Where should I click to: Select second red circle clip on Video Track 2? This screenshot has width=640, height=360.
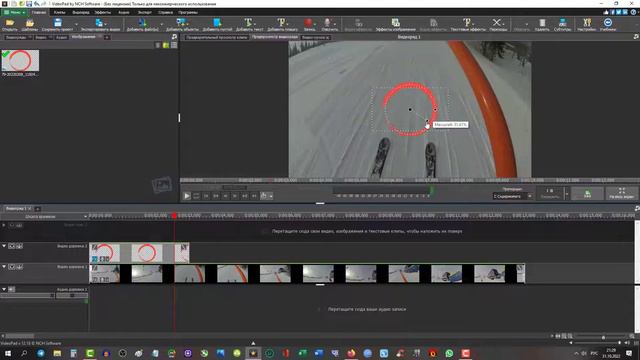pyautogui.click(x=147, y=253)
